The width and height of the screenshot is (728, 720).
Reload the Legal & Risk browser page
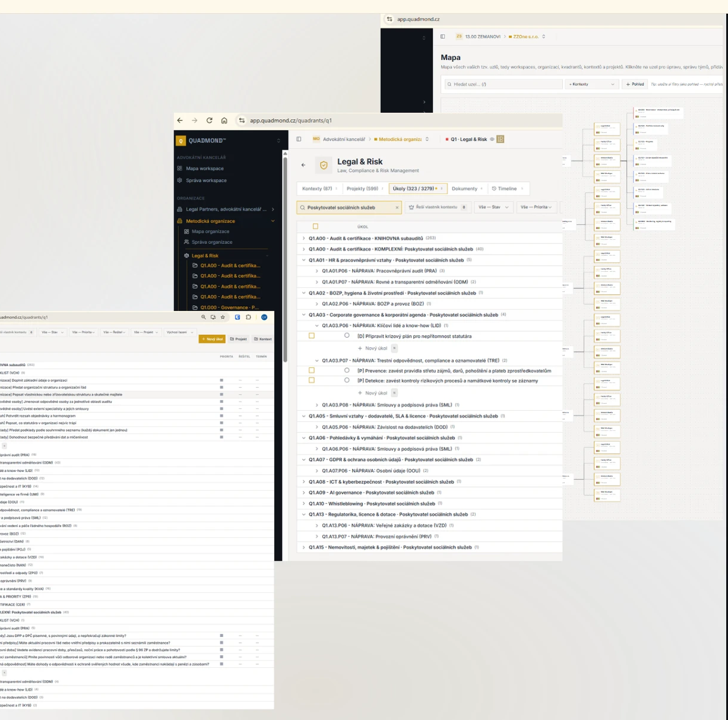tap(209, 120)
